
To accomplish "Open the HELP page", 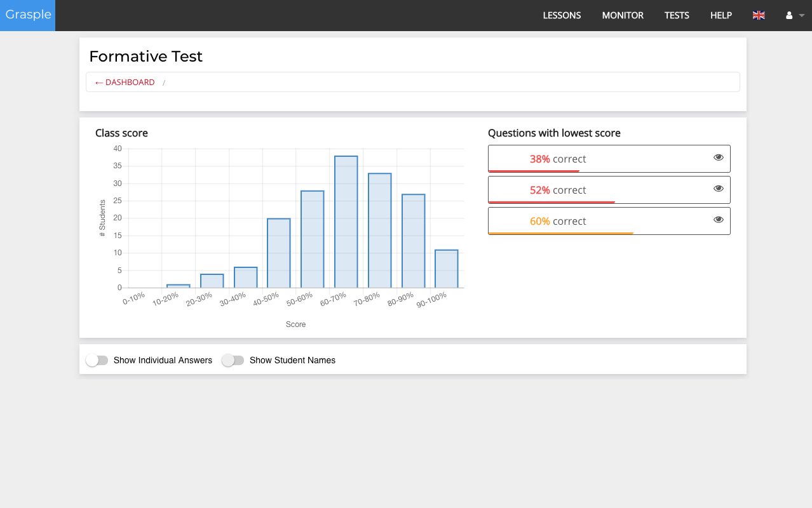I will [721, 15].
